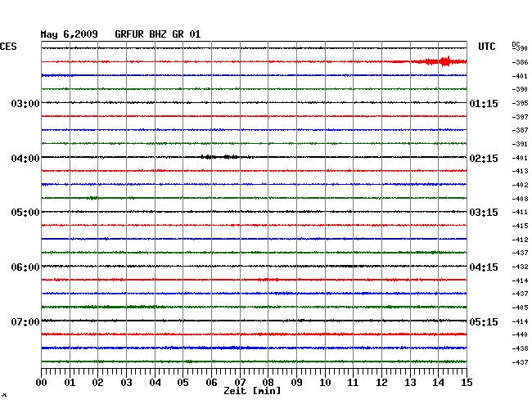Click the DC offset value "-402"
The width and height of the screenshot is (532, 404).
coord(520,185)
